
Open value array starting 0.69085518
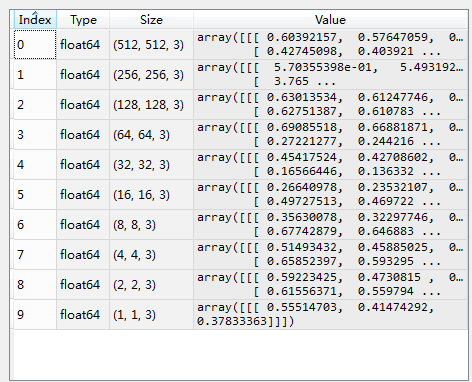tap(330, 134)
